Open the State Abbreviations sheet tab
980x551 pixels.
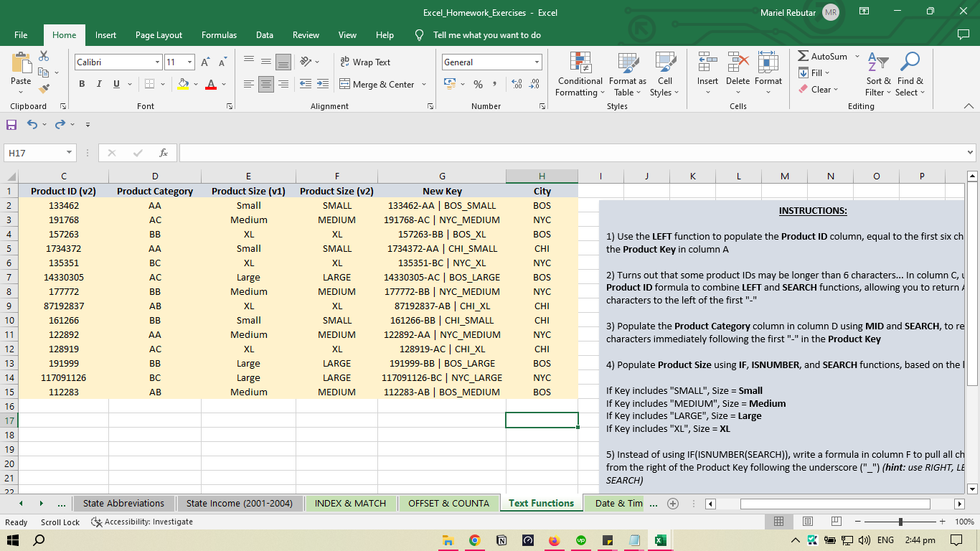pyautogui.click(x=123, y=503)
